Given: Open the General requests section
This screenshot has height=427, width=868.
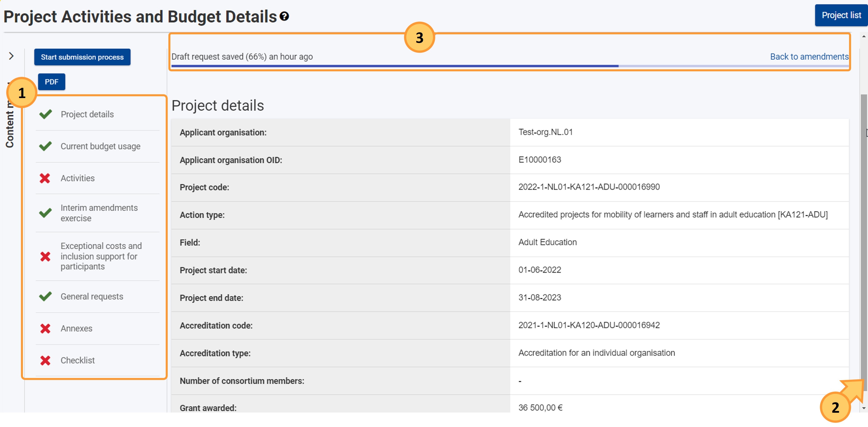Looking at the screenshot, I should [92, 296].
